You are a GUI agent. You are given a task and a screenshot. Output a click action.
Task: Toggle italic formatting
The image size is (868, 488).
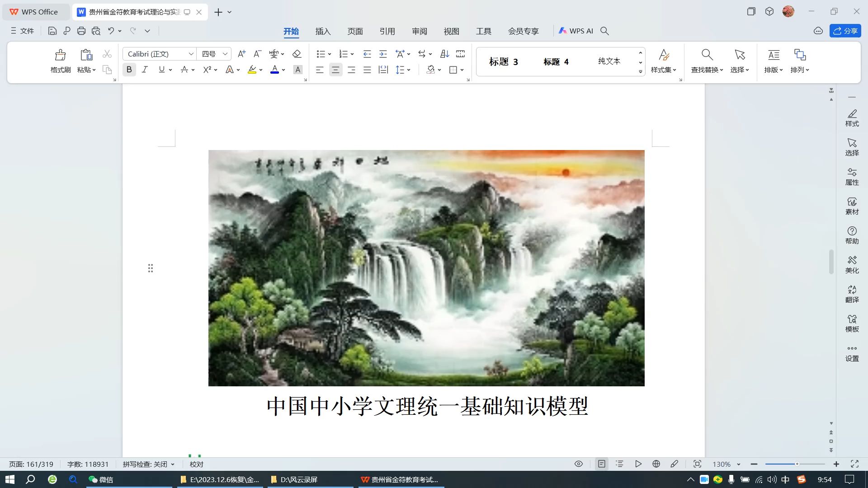point(145,70)
